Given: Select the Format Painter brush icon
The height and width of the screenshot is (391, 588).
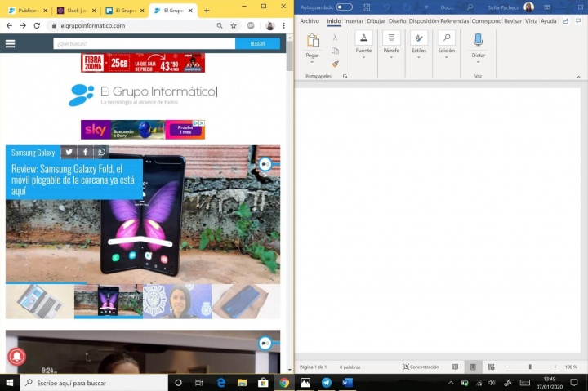Looking at the screenshot, I should point(335,64).
